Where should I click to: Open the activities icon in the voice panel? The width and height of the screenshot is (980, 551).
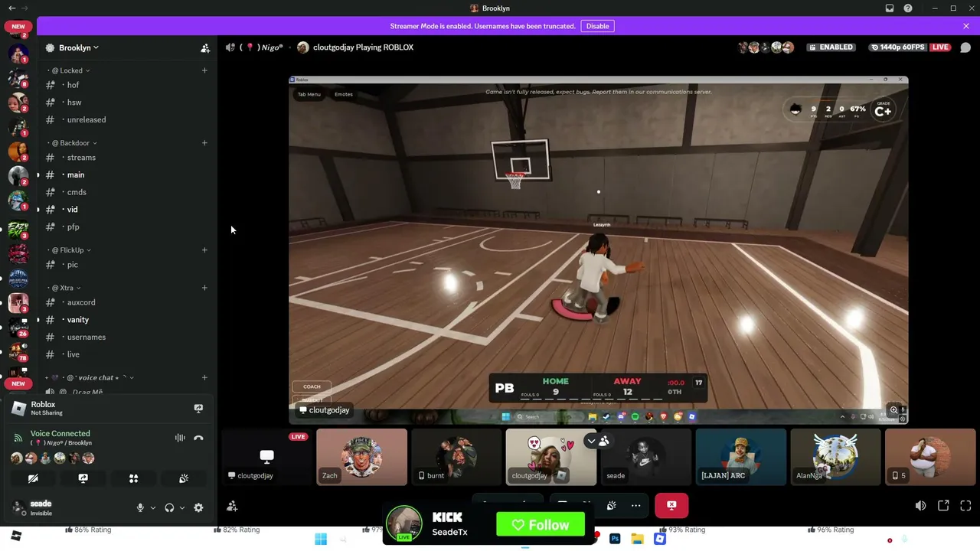click(133, 478)
